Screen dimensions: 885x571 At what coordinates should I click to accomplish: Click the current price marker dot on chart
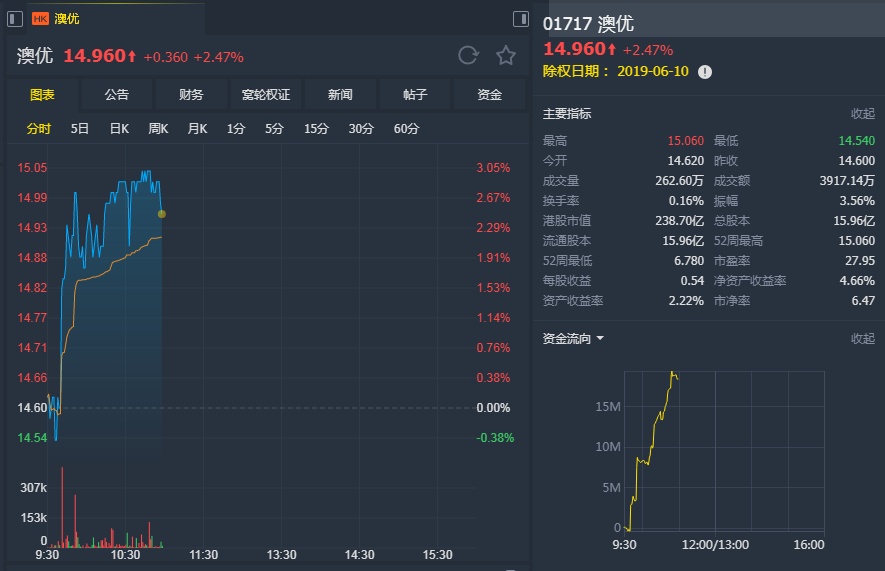tap(162, 214)
